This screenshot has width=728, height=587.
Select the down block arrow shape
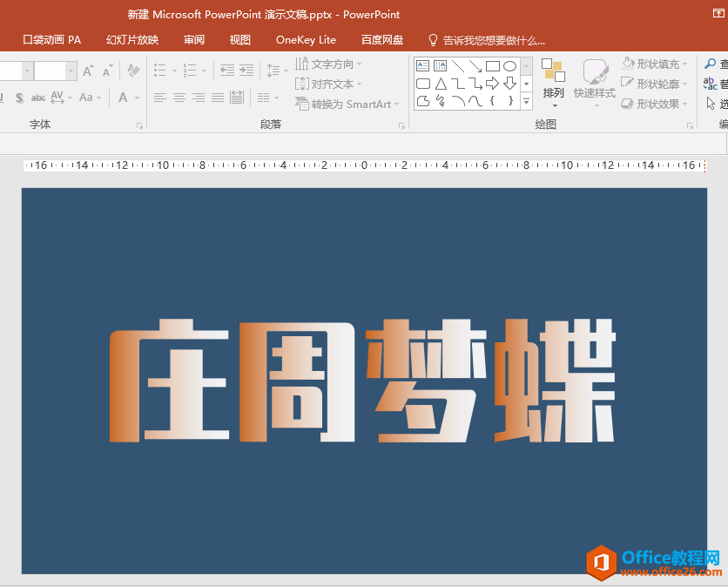point(509,84)
